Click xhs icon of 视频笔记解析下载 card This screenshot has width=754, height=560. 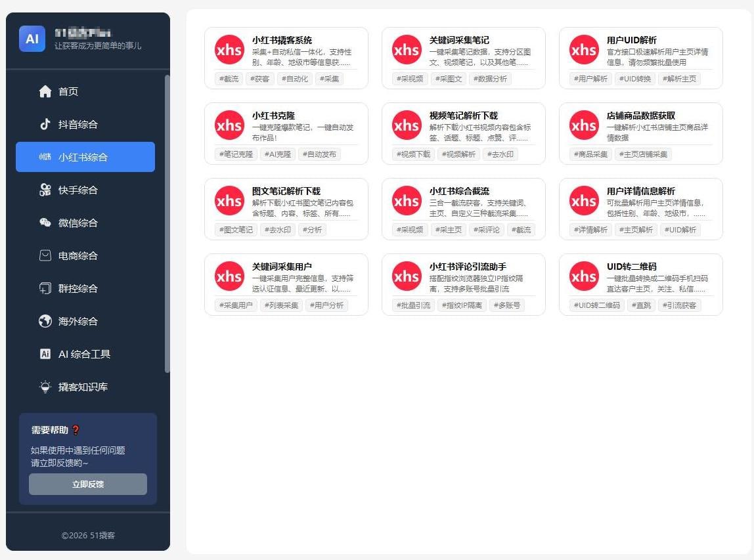(x=407, y=125)
